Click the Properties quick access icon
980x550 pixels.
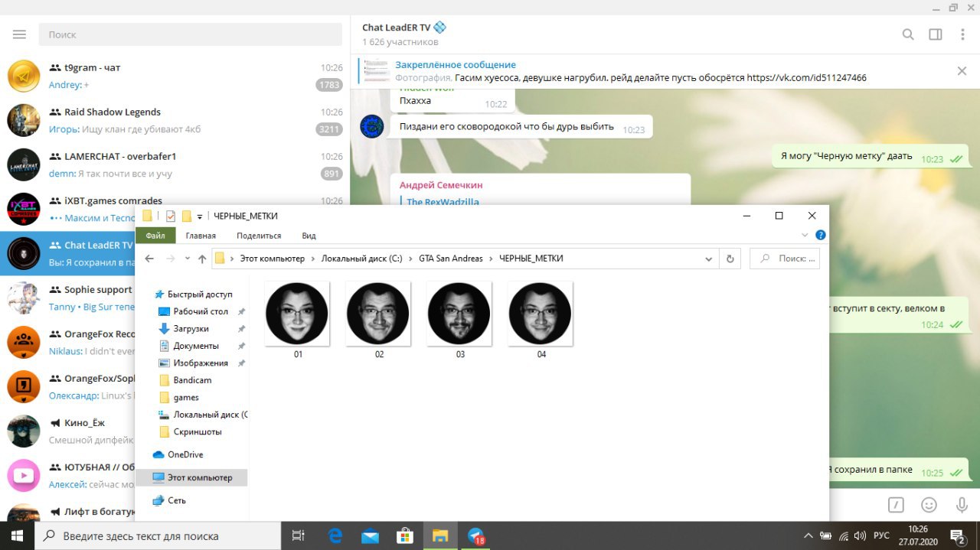(171, 216)
